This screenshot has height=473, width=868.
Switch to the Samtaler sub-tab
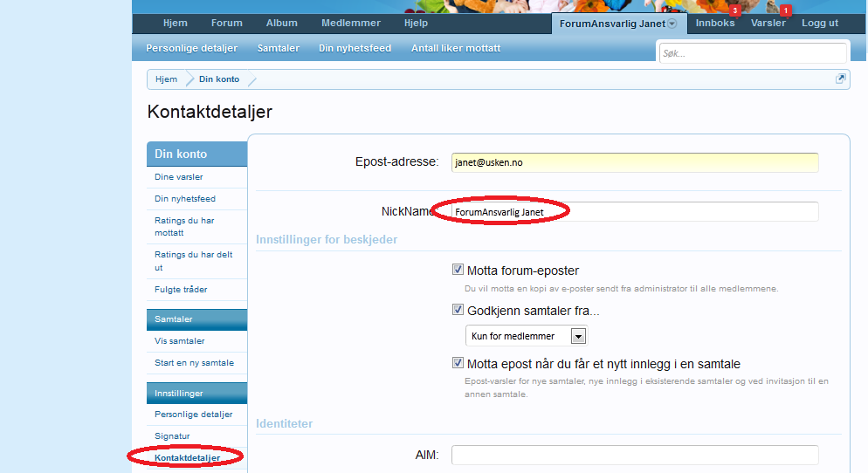[277, 48]
